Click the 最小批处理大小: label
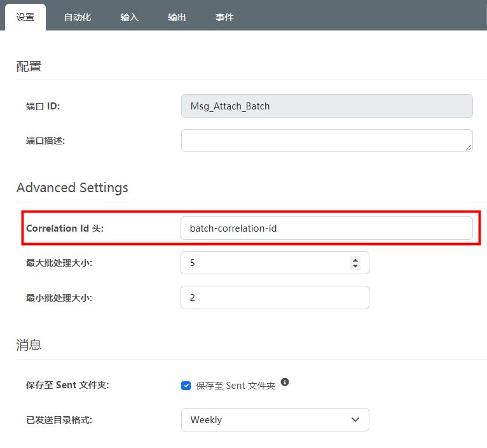This screenshot has height=448, width=487. click(x=59, y=298)
